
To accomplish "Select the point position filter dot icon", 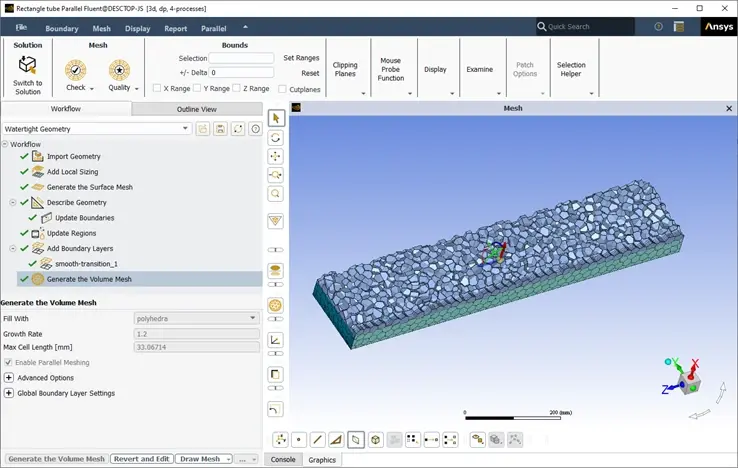I will (299, 440).
